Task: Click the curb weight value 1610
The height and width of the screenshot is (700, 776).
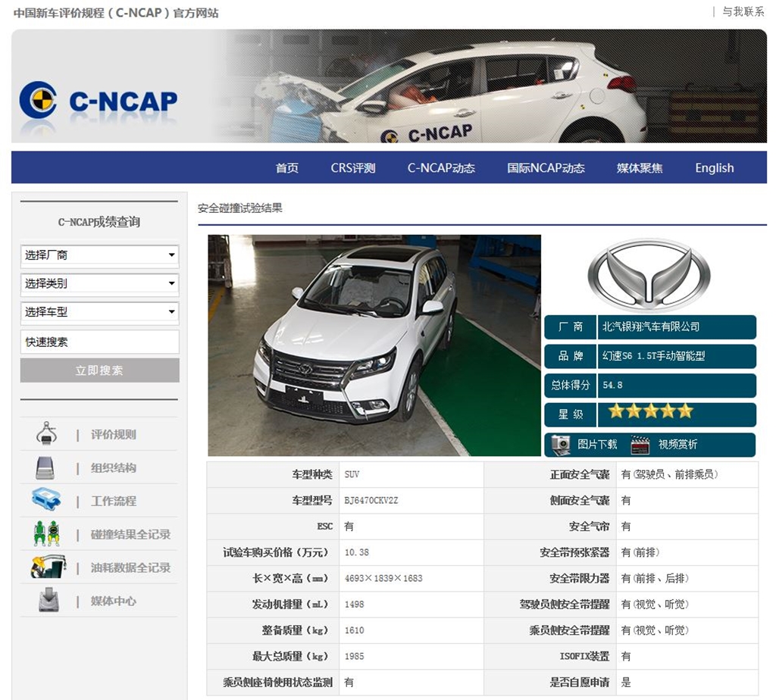Action: pyautogui.click(x=355, y=630)
